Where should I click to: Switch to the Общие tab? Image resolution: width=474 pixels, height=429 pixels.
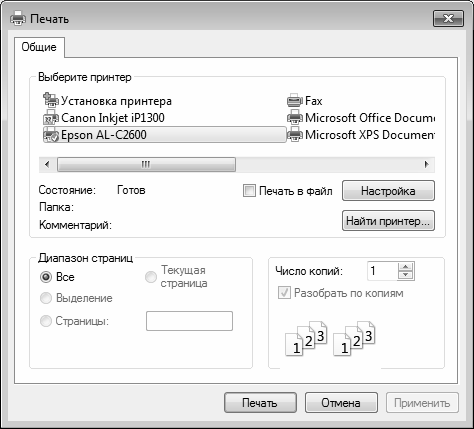[x=39, y=47]
